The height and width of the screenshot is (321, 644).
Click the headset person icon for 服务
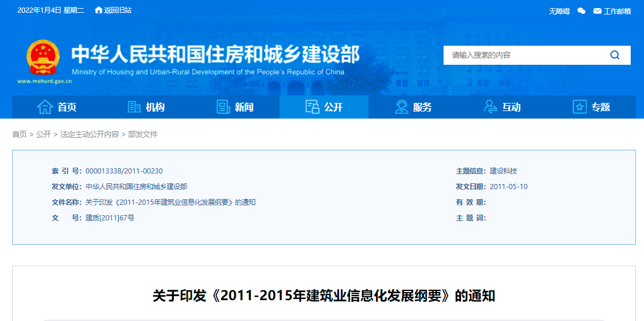pos(401,107)
